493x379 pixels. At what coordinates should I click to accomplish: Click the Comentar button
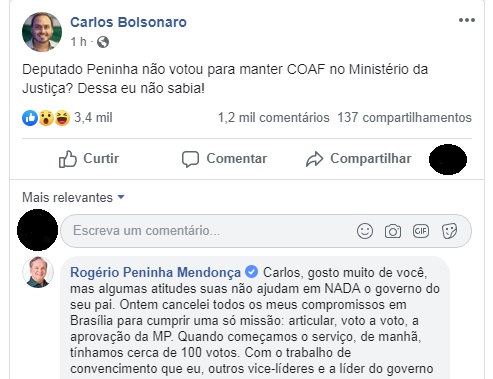tap(224, 159)
